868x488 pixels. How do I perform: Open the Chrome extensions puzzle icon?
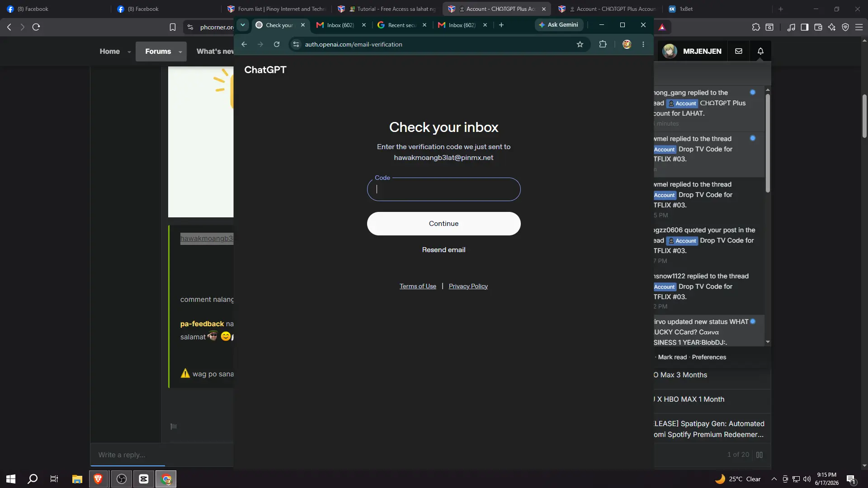(x=603, y=44)
